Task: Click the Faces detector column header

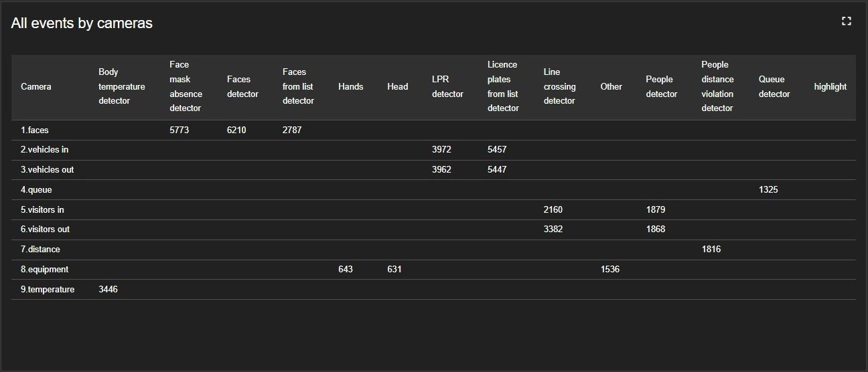Action: pyautogui.click(x=242, y=87)
